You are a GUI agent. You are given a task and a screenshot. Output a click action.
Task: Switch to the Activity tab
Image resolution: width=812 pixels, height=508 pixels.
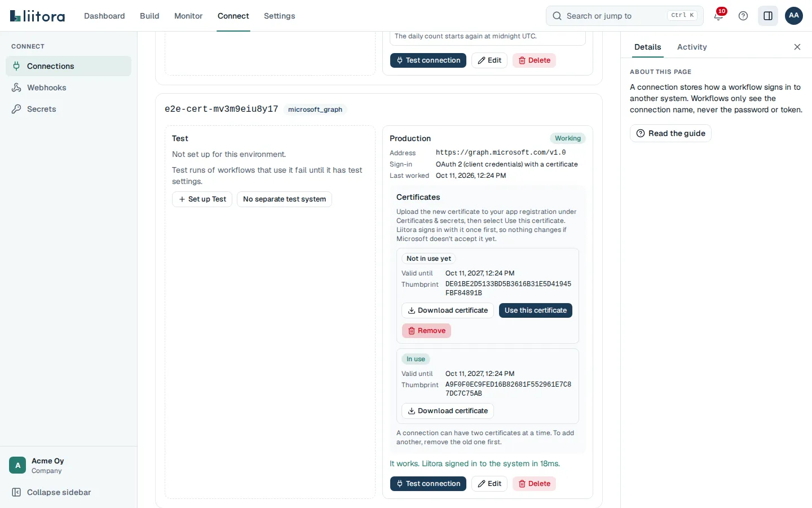coord(692,47)
